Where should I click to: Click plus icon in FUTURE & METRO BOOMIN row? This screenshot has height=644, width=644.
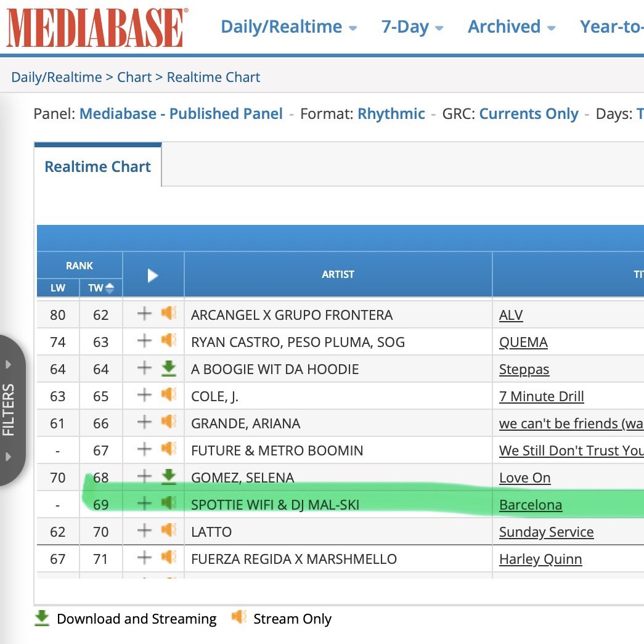[x=144, y=449]
